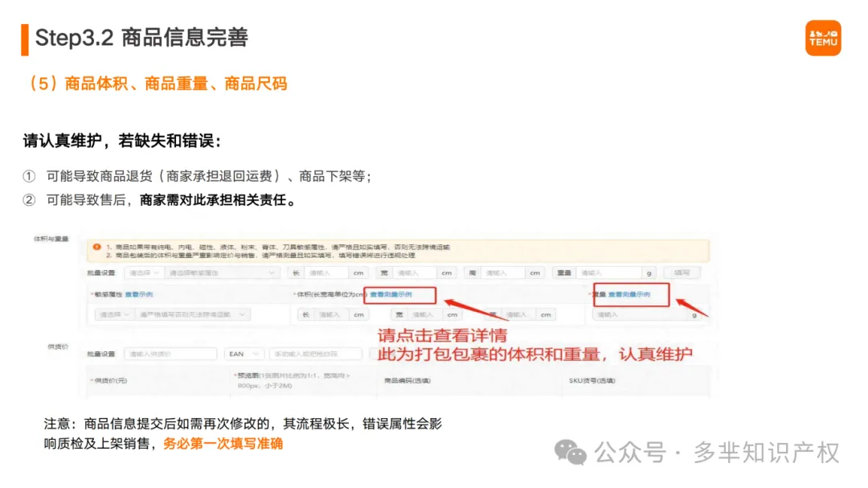Open the 请选择 dropdown under 敏感属性
The width and height of the screenshot is (868, 488).
click(x=114, y=314)
